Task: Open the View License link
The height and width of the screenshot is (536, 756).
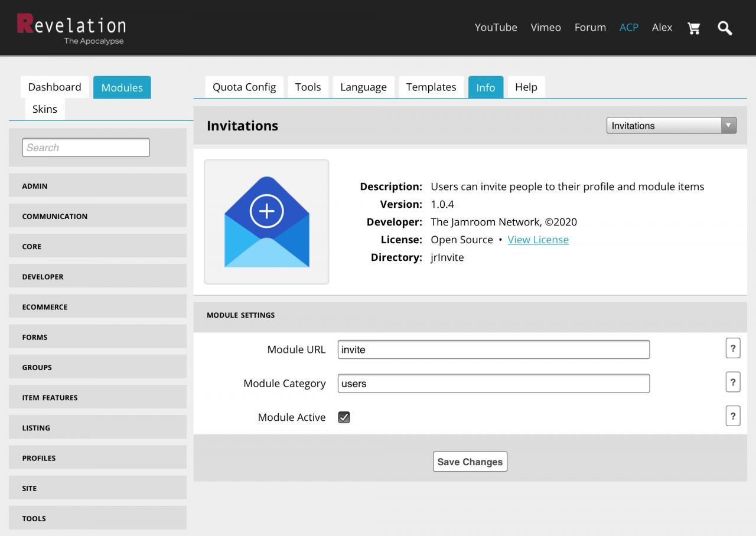Action: [538, 240]
